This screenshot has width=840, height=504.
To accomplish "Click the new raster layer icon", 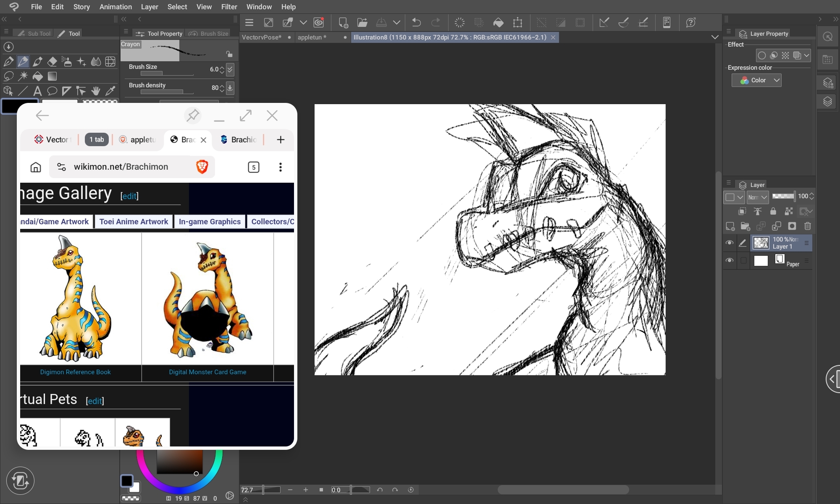I will 730,226.
